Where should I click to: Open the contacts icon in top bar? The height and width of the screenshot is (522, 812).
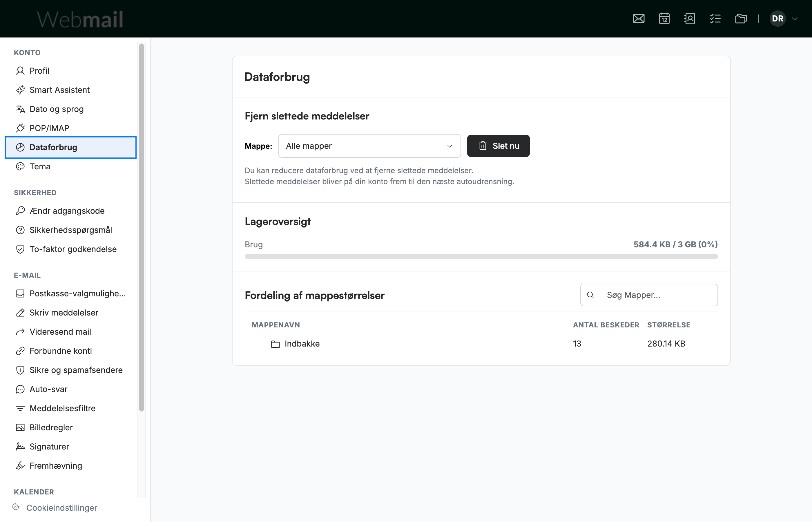click(690, 19)
